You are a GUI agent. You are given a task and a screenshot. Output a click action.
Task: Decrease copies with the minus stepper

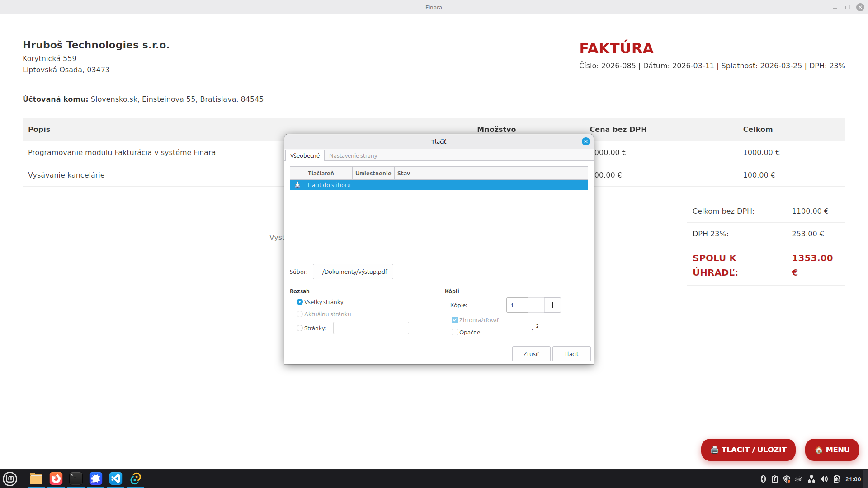coord(536,305)
